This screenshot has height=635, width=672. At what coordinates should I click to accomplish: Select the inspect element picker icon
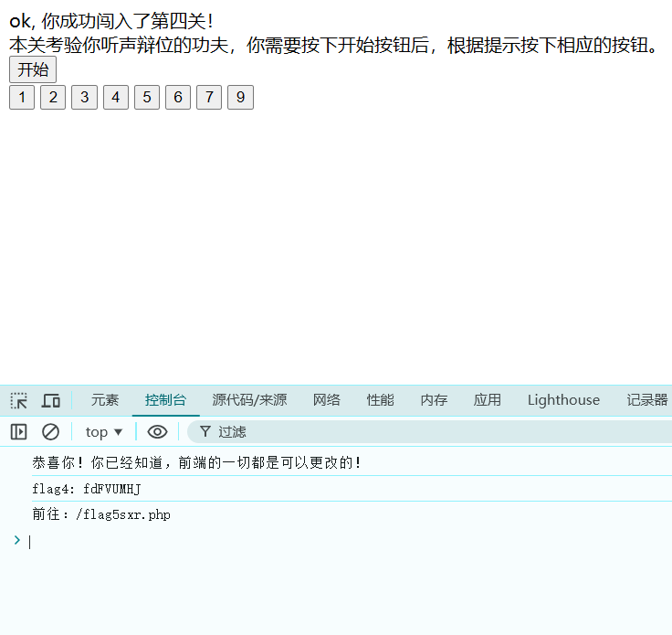point(19,400)
